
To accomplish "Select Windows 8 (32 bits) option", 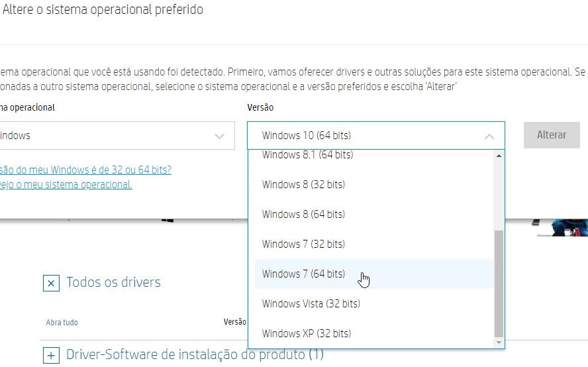I will point(374,185).
